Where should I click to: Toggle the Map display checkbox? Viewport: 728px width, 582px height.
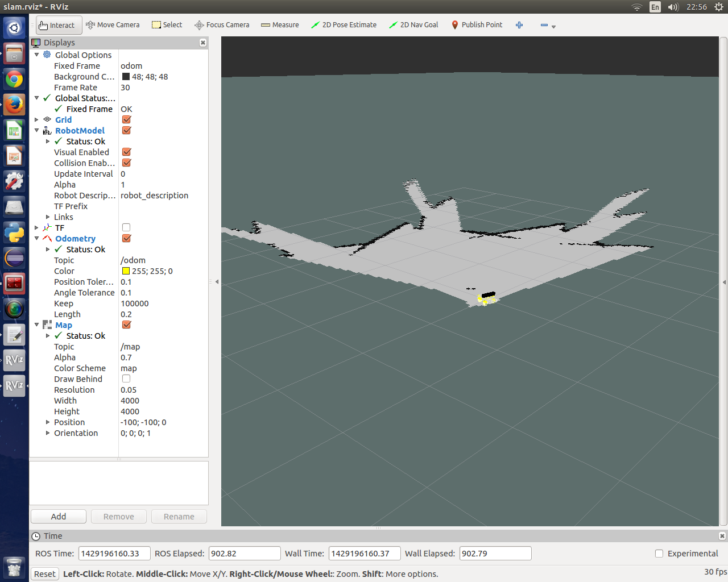pyautogui.click(x=126, y=325)
